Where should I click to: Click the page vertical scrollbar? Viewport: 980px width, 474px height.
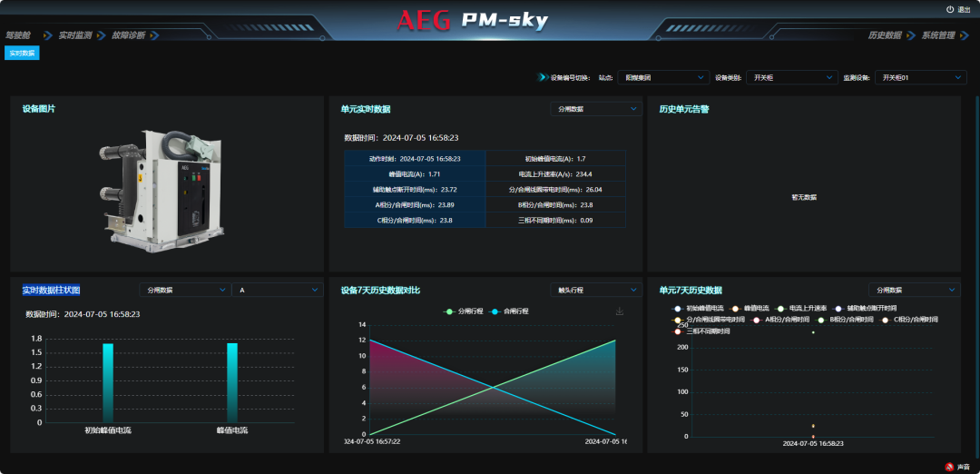977,275
